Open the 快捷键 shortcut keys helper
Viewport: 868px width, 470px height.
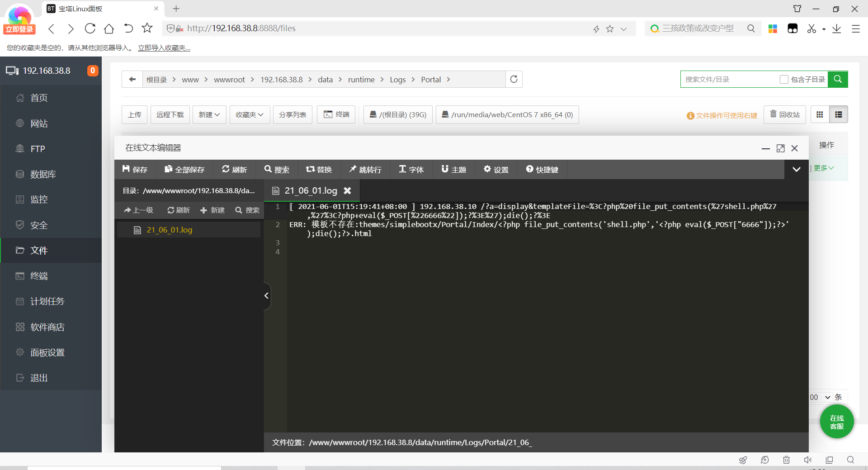[542, 169]
